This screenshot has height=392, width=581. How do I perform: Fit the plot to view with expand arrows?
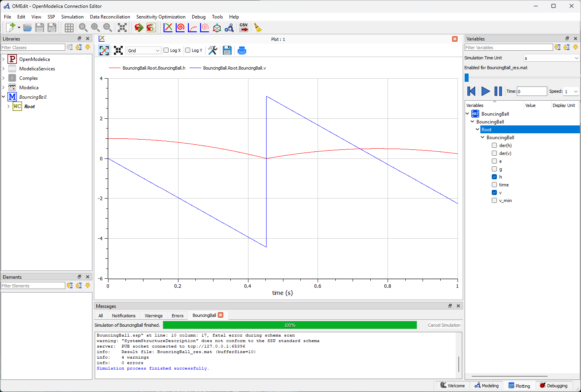(x=118, y=50)
